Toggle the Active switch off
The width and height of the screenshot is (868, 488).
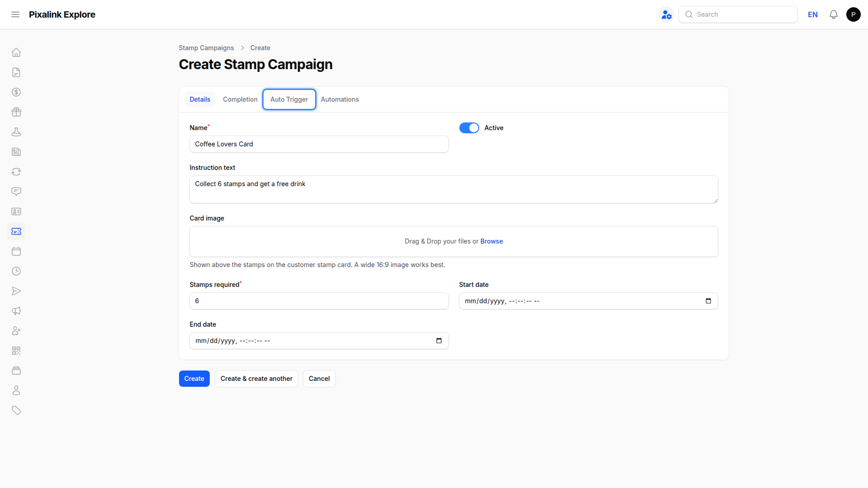point(469,128)
